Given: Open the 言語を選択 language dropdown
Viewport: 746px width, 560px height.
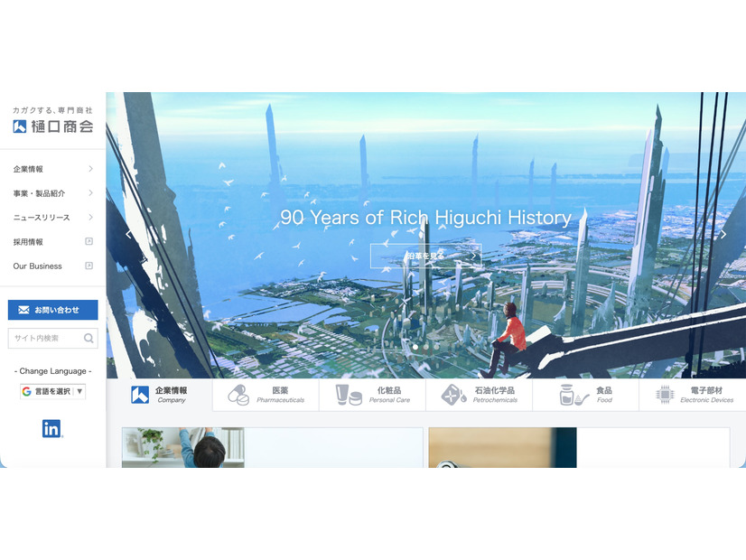Looking at the screenshot, I should click(x=52, y=392).
